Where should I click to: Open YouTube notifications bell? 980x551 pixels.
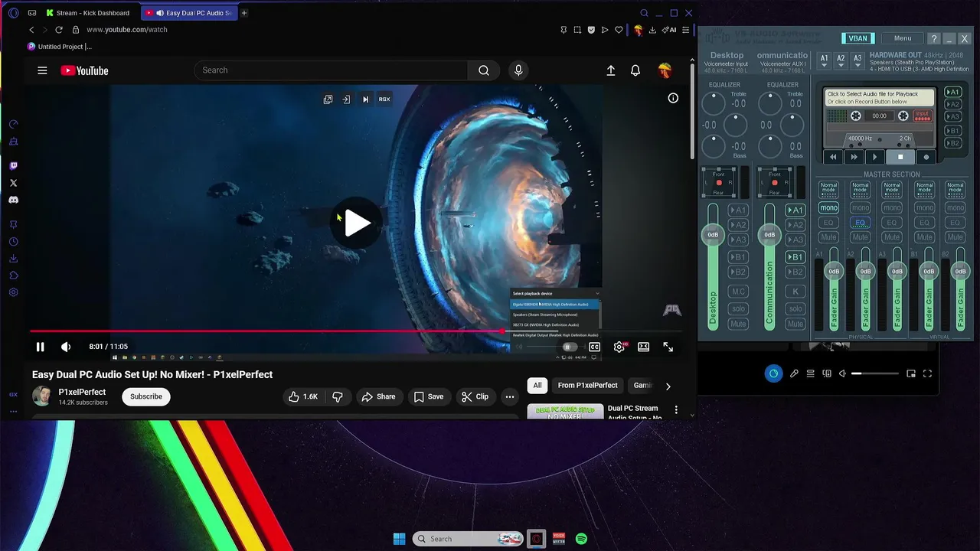click(635, 70)
